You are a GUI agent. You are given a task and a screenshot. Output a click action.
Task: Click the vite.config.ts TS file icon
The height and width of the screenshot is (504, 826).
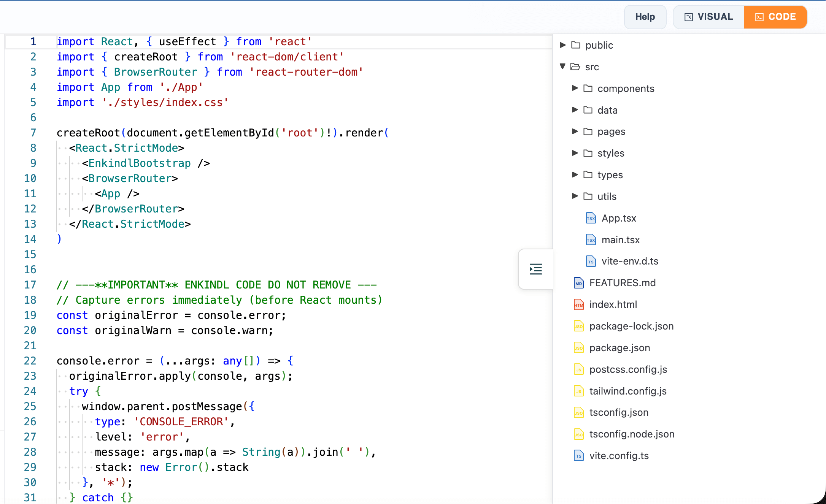coord(579,456)
